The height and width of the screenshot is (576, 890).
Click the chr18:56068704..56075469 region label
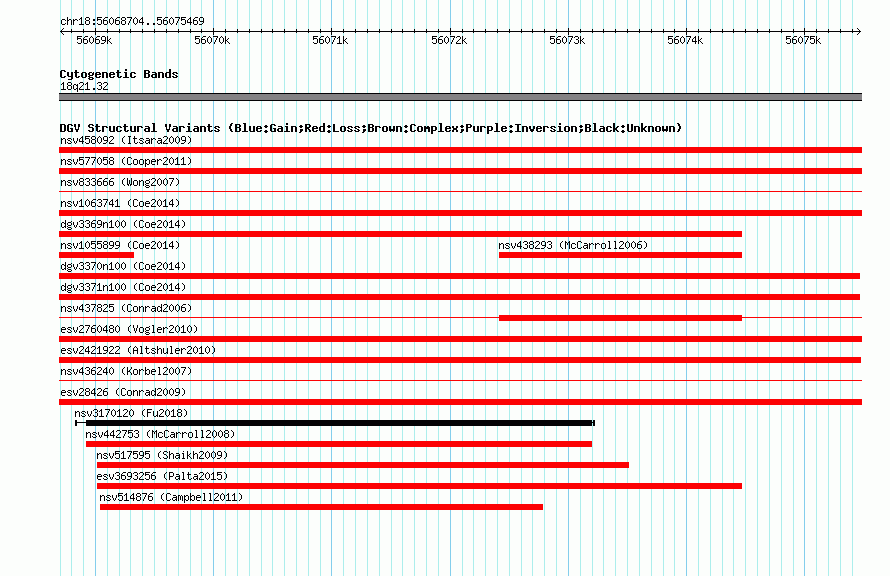132,21
